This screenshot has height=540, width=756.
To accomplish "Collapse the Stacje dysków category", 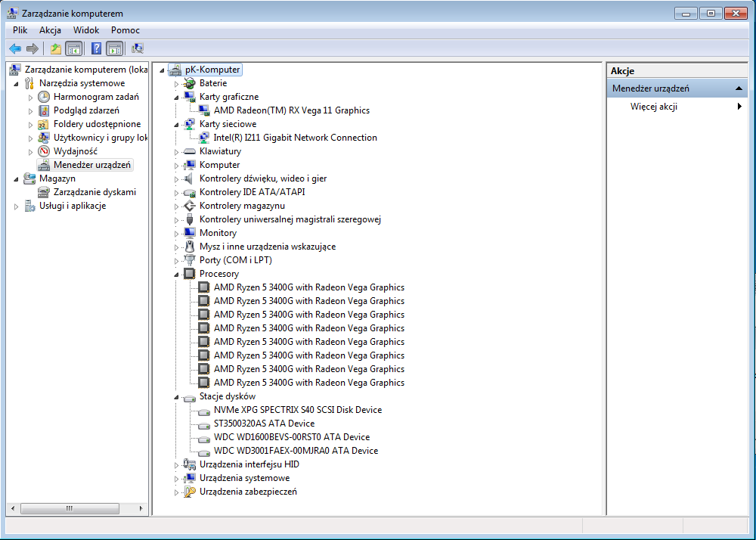I will pos(176,397).
